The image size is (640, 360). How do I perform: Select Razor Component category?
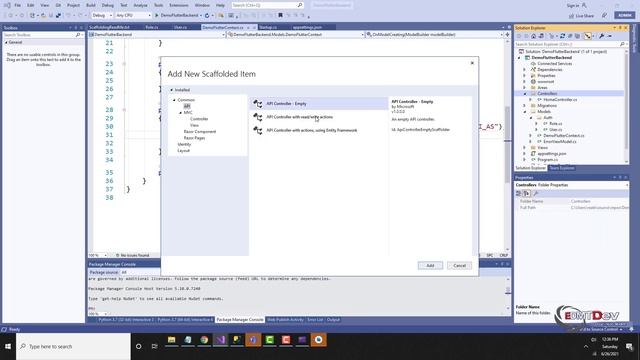(200, 131)
